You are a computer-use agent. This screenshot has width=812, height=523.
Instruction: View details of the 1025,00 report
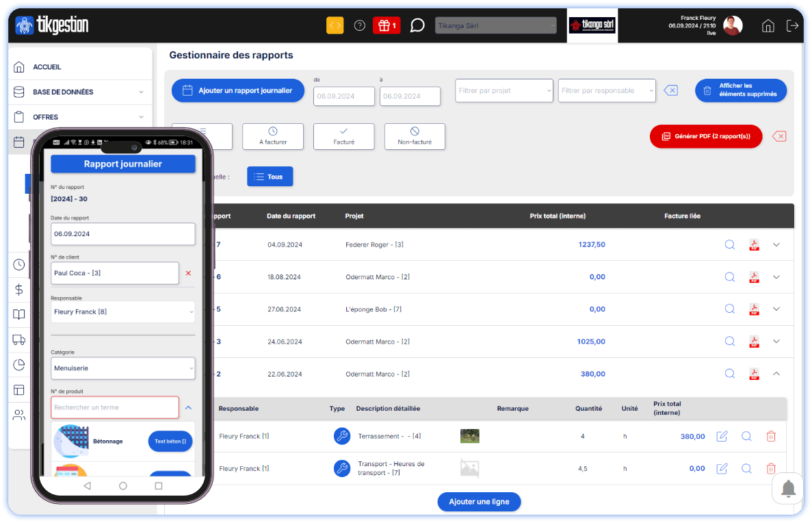tap(730, 341)
